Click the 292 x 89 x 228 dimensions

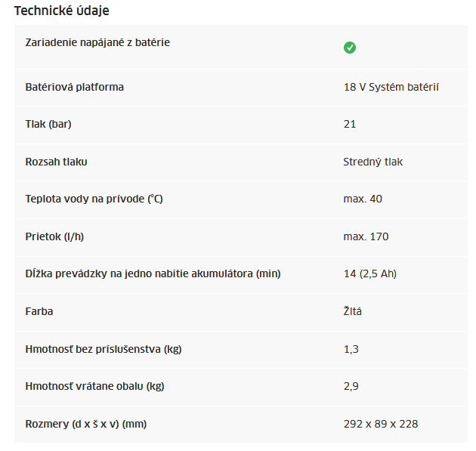click(x=380, y=424)
